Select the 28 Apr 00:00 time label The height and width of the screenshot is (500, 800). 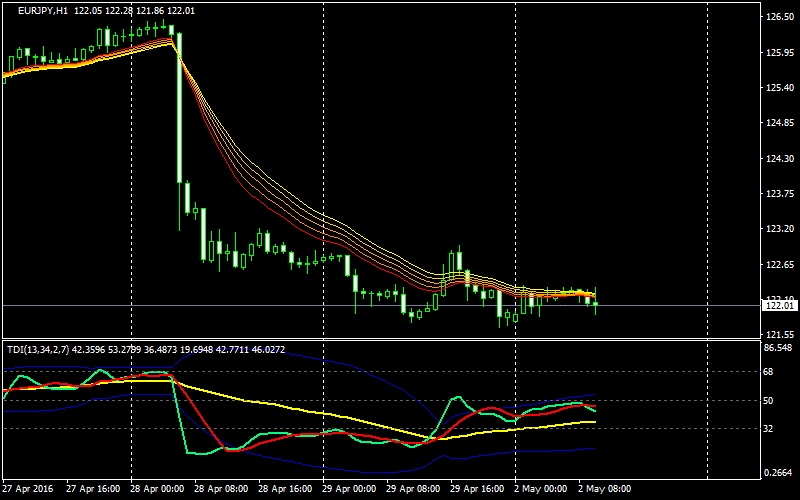tap(156, 489)
